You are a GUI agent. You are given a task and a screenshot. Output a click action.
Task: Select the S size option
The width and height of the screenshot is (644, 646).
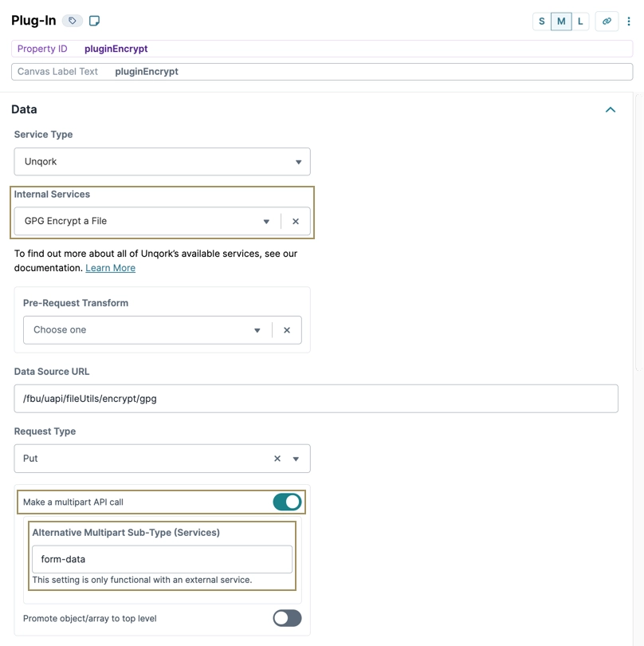[x=541, y=21]
